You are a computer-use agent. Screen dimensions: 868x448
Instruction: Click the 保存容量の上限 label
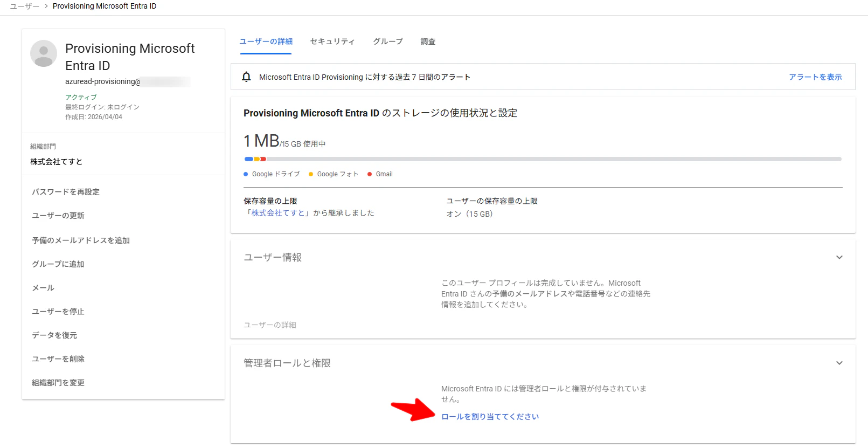270,201
